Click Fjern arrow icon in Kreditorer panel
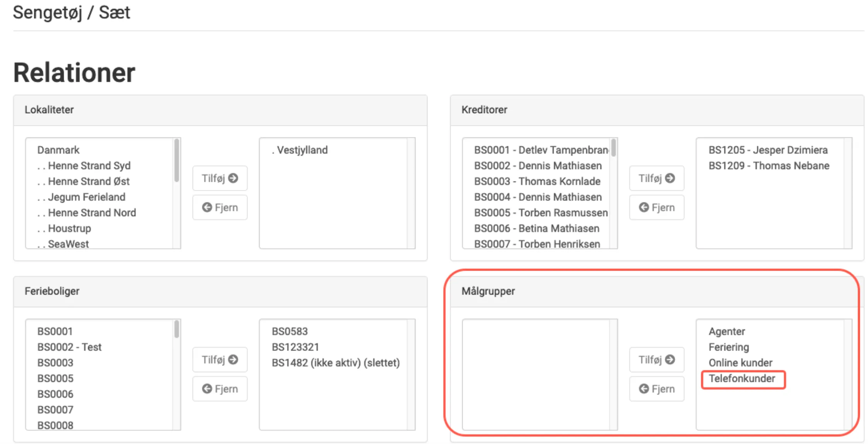The width and height of the screenshot is (868, 444). [644, 207]
